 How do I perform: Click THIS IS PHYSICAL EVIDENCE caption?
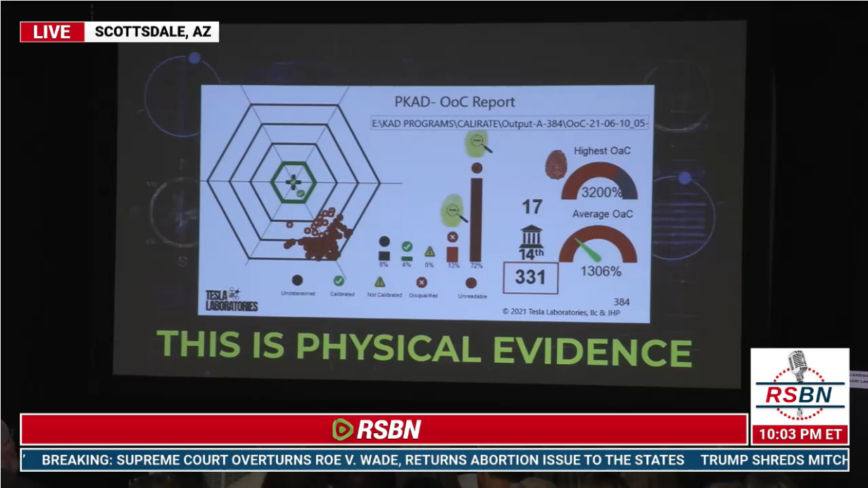(x=424, y=349)
